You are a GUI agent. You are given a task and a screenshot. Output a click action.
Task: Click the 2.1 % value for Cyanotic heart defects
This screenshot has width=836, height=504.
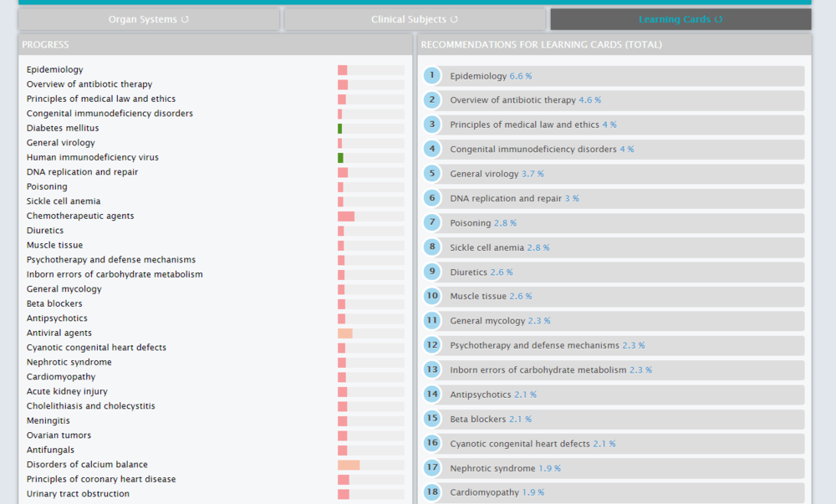(604, 444)
